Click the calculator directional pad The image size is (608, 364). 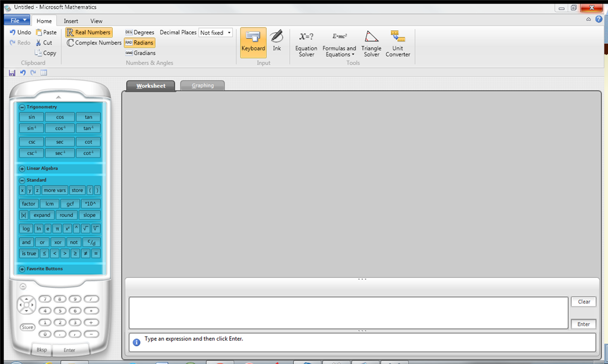[x=26, y=305]
